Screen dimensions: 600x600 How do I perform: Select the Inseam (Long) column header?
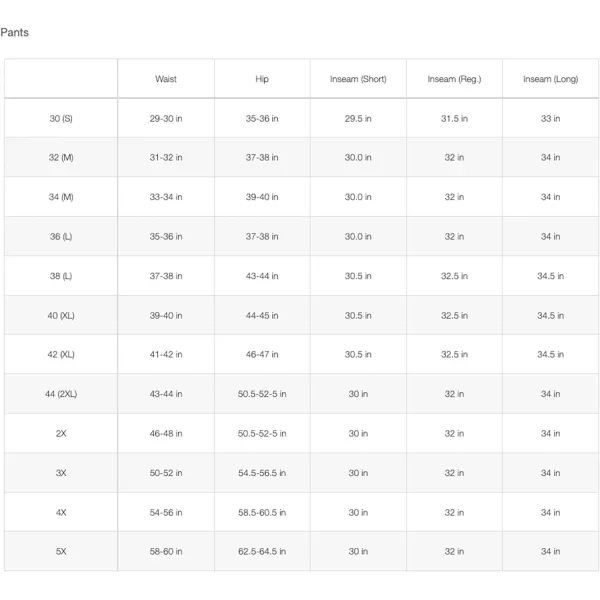pyautogui.click(x=550, y=79)
